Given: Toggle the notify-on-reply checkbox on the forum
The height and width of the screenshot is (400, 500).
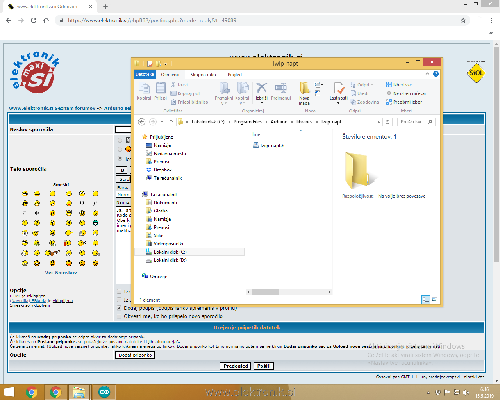Looking at the screenshot, I should tap(119, 316).
